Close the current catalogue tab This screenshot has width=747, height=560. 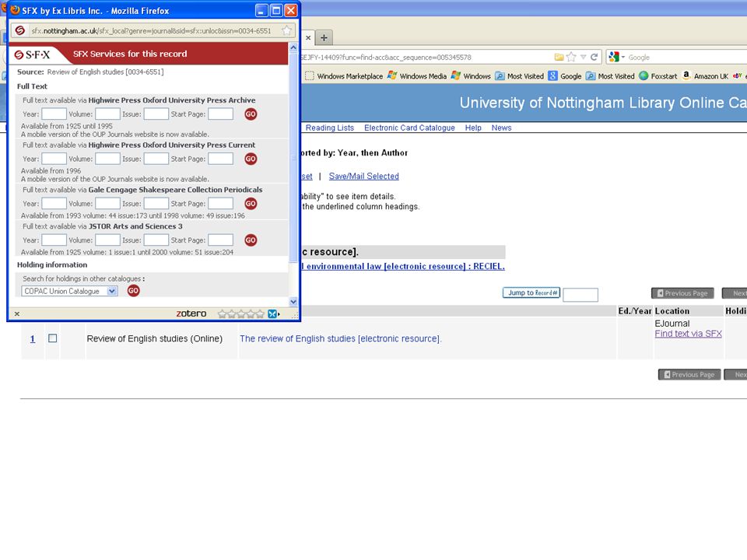pyautogui.click(x=308, y=37)
